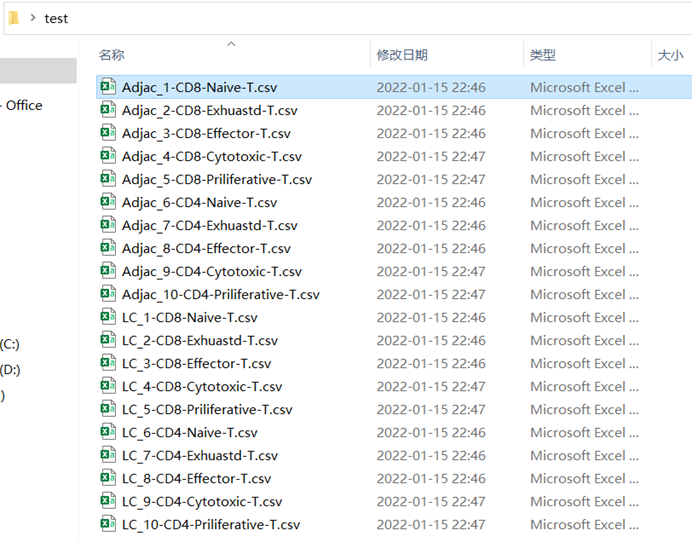The image size is (692, 542).
Task: Click the modified date of LC_3-CD8-Effector-T.csv
Action: click(431, 363)
